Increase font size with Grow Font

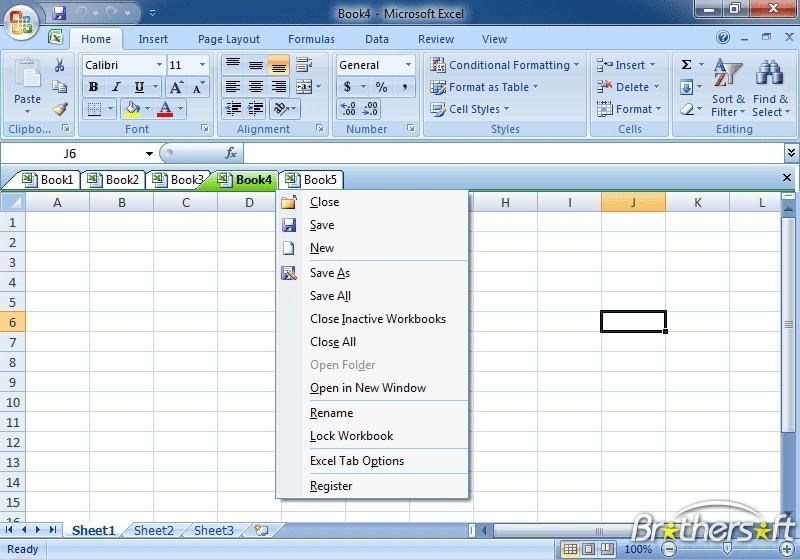coord(176,87)
